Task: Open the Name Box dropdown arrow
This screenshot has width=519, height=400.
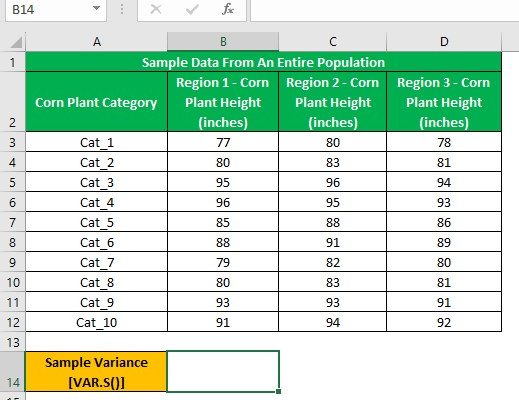Action: click(96, 8)
